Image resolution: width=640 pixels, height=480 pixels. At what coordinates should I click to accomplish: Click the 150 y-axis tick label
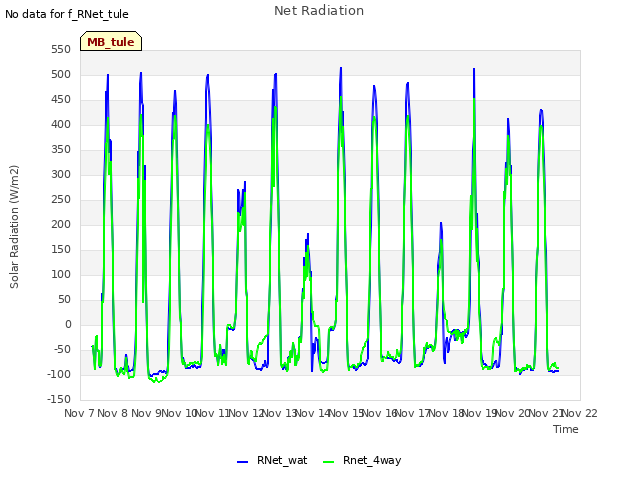[x=61, y=249]
